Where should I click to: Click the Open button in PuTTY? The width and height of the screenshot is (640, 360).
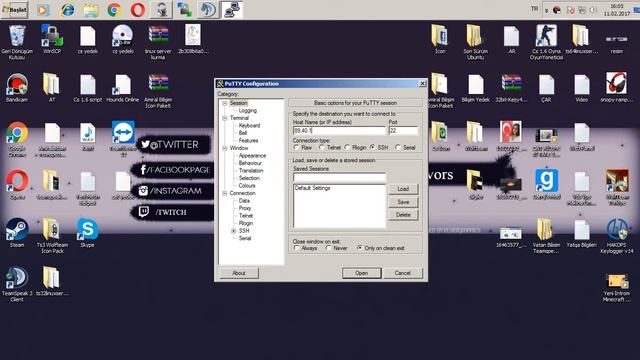[362, 273]
